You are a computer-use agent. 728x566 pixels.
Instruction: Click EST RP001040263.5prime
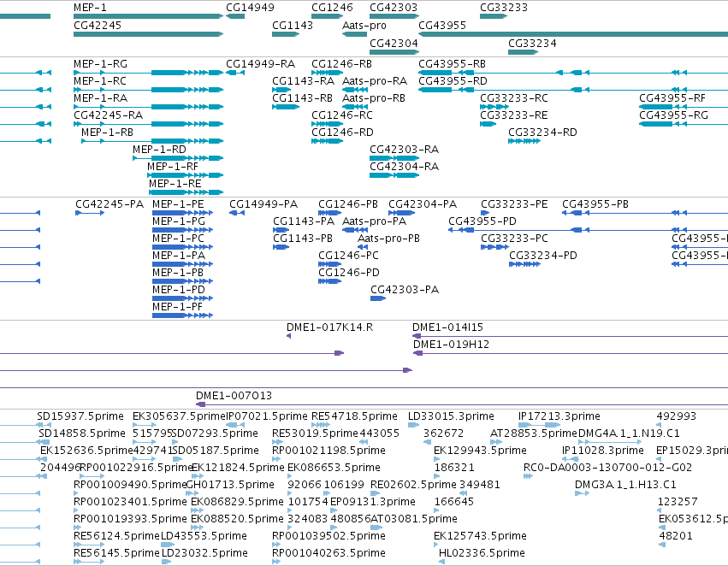(276, 562)
